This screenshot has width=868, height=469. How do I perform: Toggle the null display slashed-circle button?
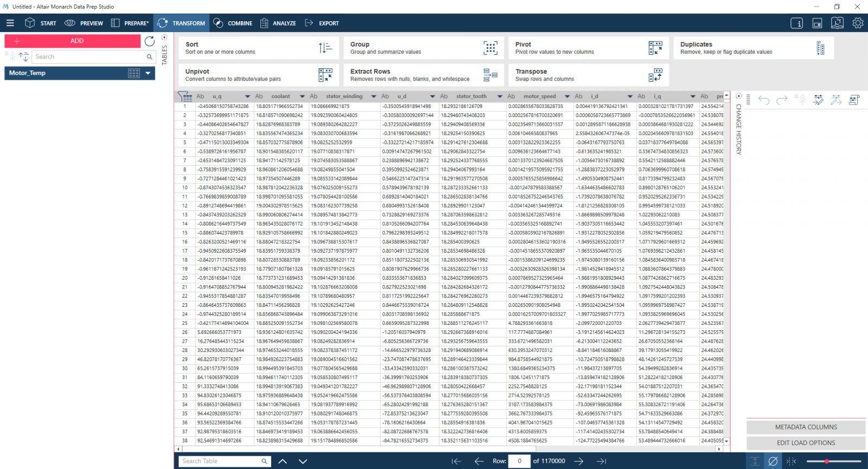773,461
